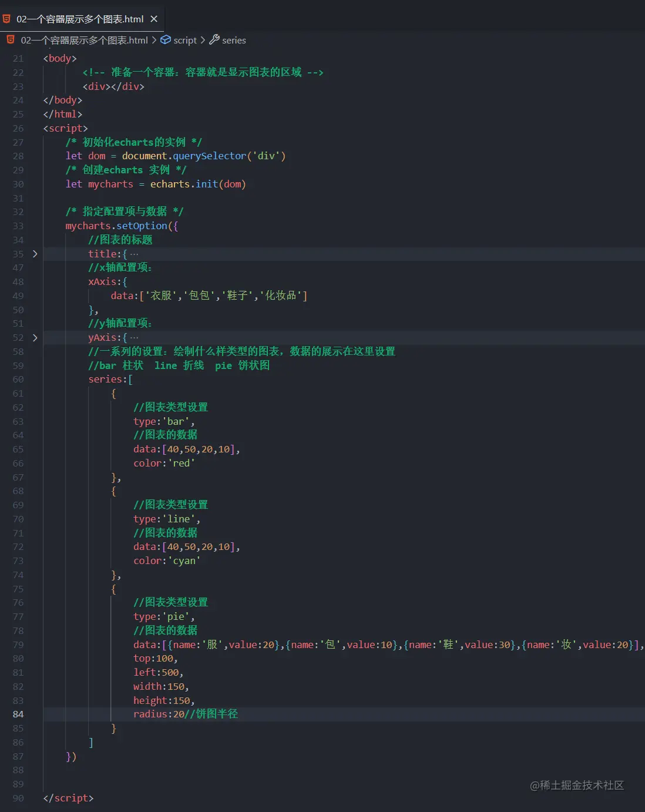
Task: Click the 指定配置项与数据 comment on line 32
Action: pos(125,212)
